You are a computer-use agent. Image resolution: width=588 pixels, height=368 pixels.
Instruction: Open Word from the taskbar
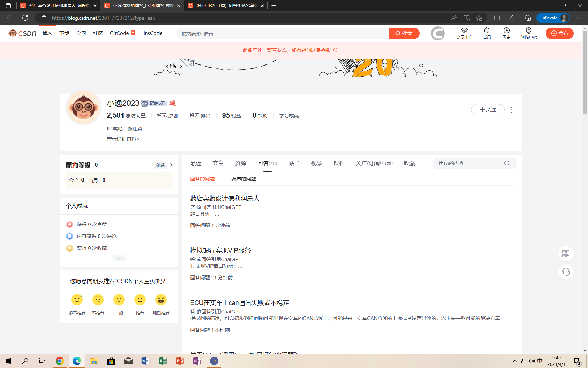pos(146,361)
